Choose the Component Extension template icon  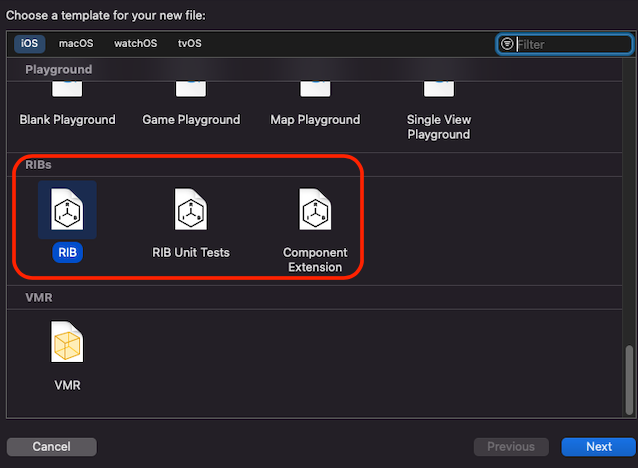click(315, 209)
